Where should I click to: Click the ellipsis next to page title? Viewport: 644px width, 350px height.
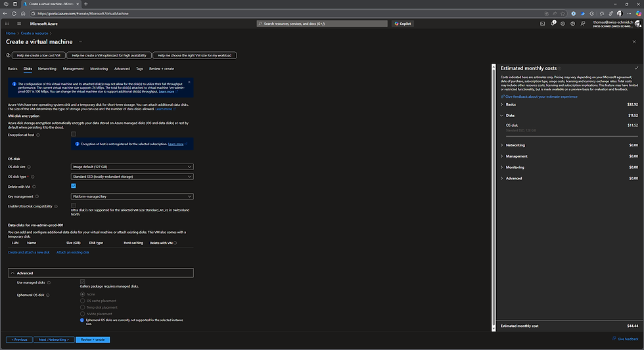coord(80,42)
